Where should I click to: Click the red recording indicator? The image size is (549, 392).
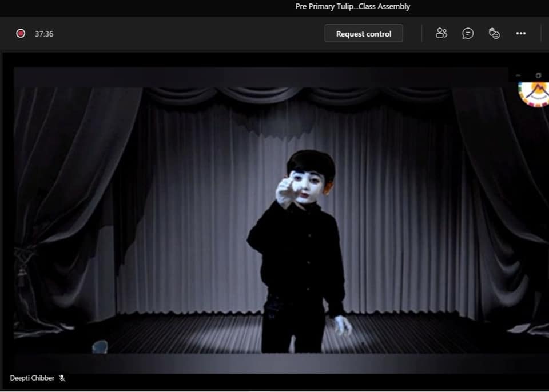pyautogui.click(x=21, y=33)
